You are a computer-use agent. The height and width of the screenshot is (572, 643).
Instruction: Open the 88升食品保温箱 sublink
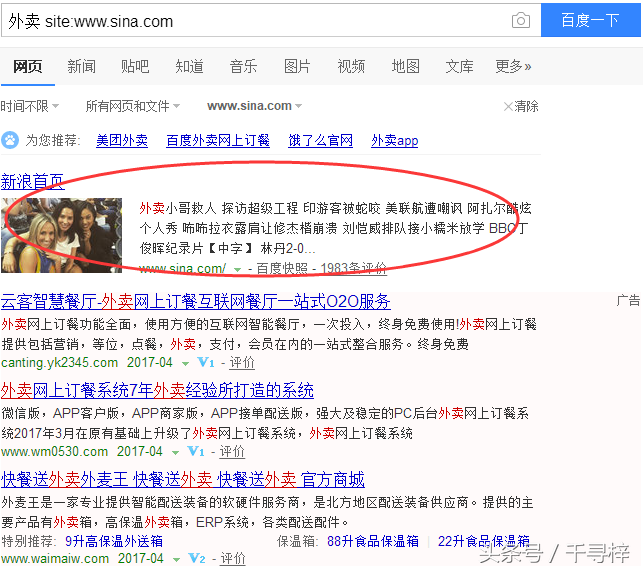click(373, 541)
